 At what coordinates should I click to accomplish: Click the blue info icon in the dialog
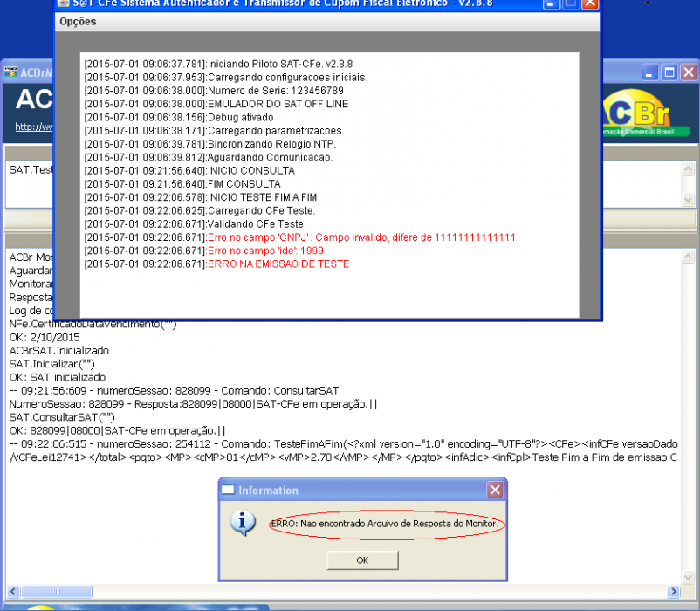click(x=243, y=523)
